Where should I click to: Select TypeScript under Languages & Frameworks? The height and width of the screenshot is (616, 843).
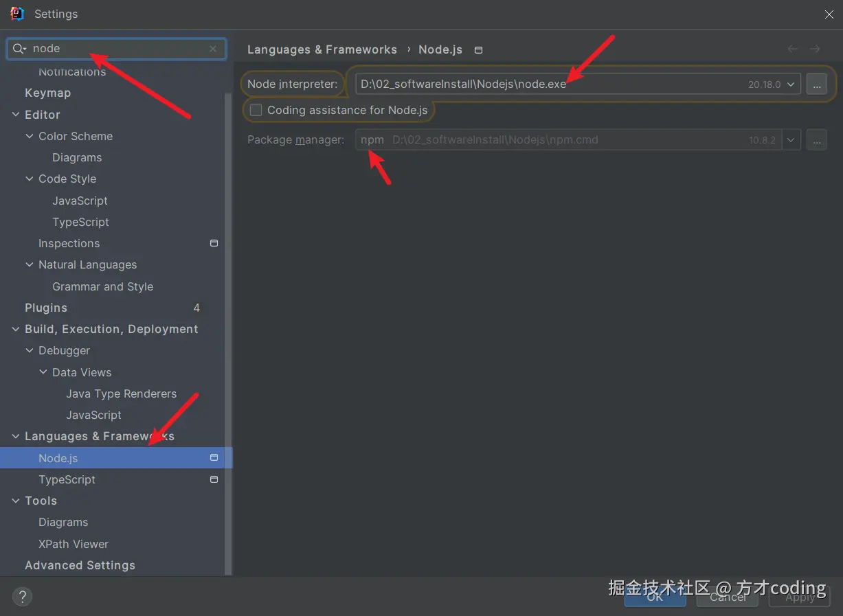click(x=67, y=479)
